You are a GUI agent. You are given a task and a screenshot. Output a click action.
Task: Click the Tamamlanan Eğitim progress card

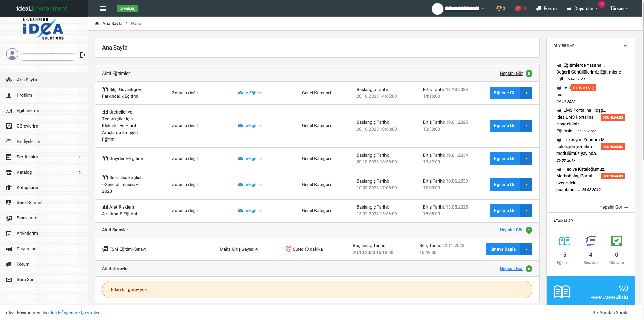[x=591, y=291]
